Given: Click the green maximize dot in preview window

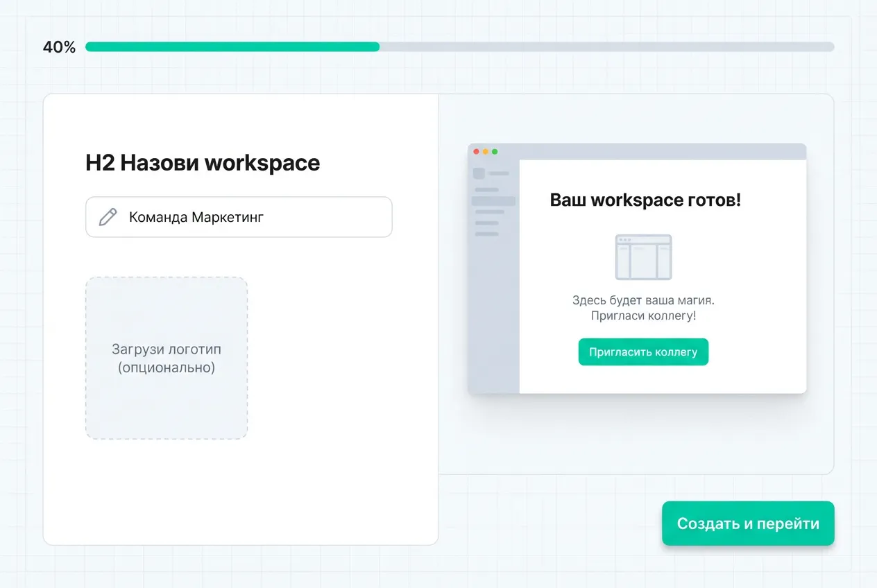Looking at the screenshot, I should 495,152.
